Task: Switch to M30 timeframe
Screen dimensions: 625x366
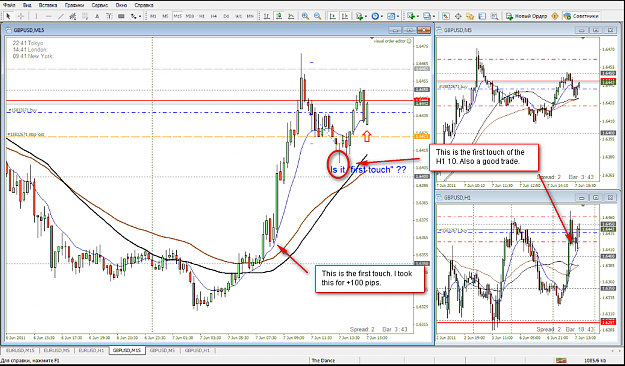Action: pos(190,16)
